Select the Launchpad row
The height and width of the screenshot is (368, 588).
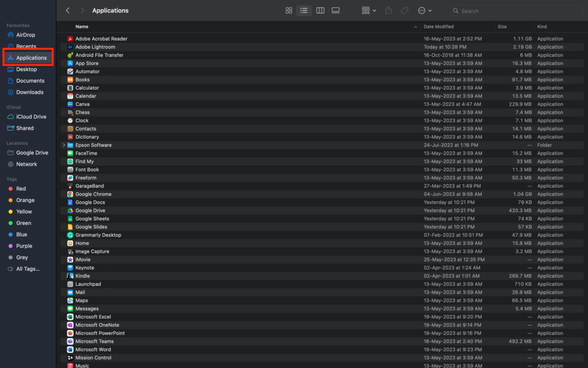[x=322, y=284]
